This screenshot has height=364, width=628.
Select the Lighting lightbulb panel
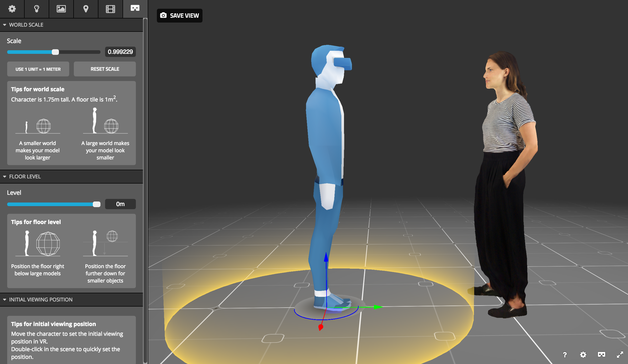pyautogui.click(x=36, y=9)
